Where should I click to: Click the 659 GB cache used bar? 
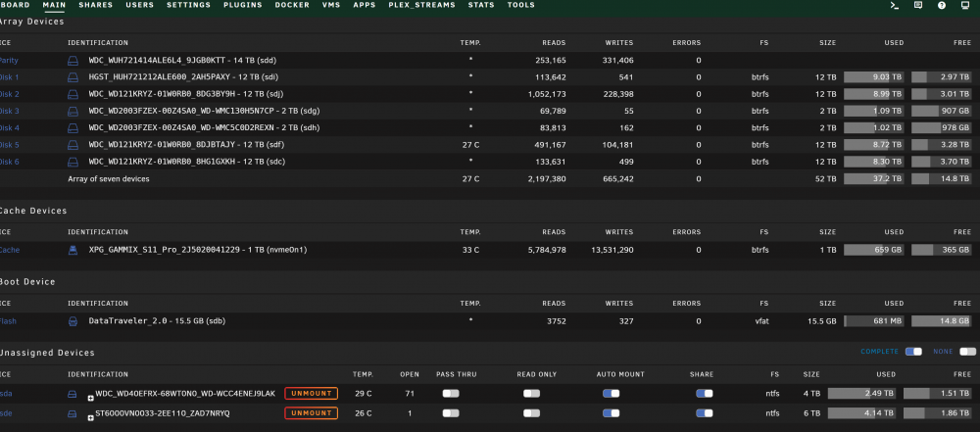[874, 250]
